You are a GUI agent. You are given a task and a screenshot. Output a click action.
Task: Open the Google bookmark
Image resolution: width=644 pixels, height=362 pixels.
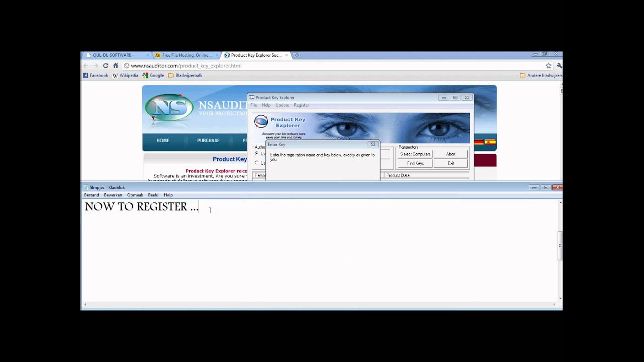tap(153, 75)
